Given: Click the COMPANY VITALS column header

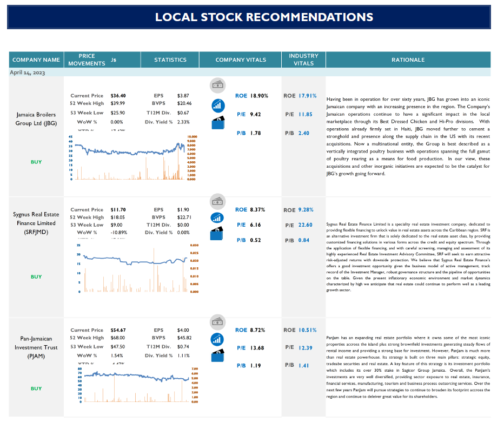Looking at the screenshot, I should point(241,60).
